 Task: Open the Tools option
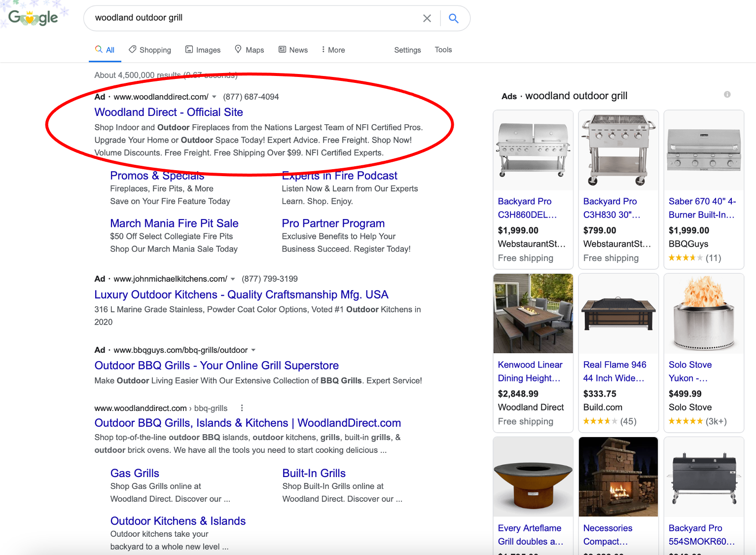click(x=443, y=50)
